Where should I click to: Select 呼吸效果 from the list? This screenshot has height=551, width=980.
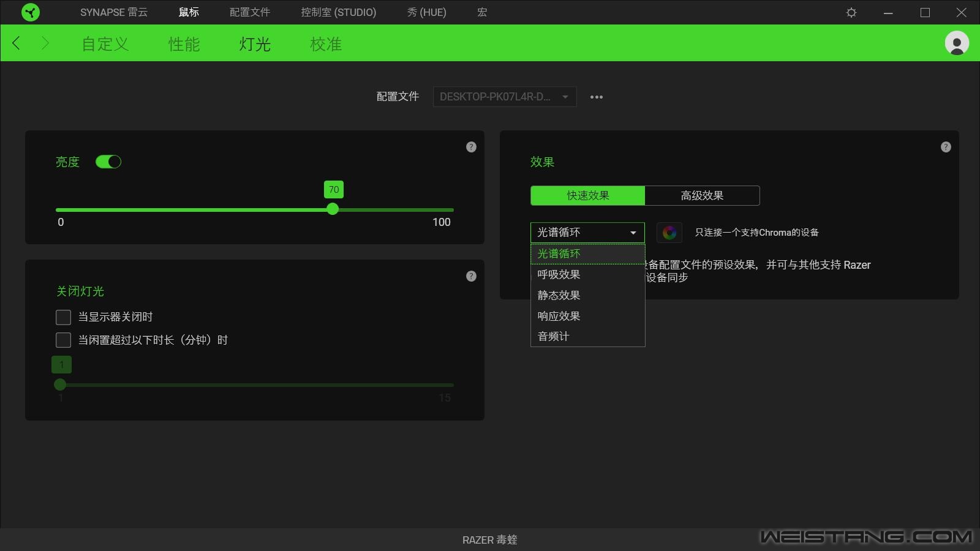(x=587, y=274)
